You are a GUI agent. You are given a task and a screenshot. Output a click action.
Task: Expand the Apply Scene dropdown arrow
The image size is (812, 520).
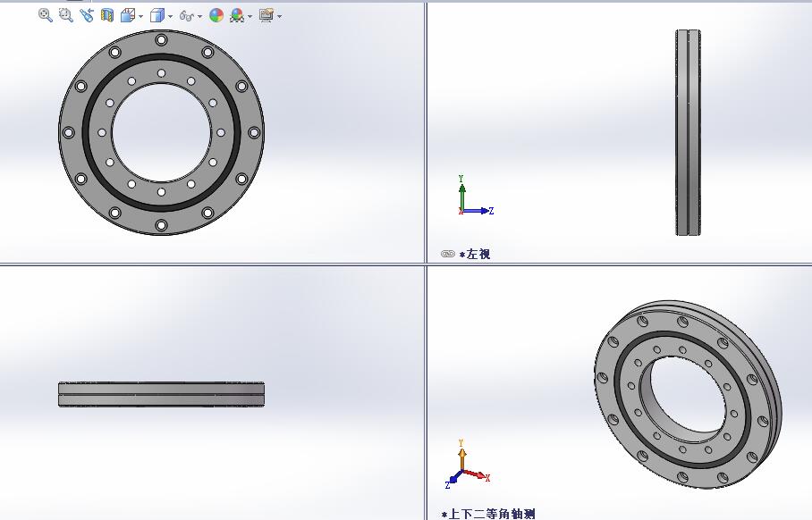[250, 17]
